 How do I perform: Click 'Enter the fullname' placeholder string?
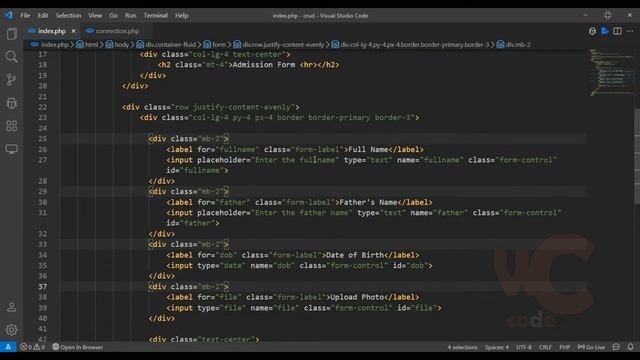click(295, 160)
